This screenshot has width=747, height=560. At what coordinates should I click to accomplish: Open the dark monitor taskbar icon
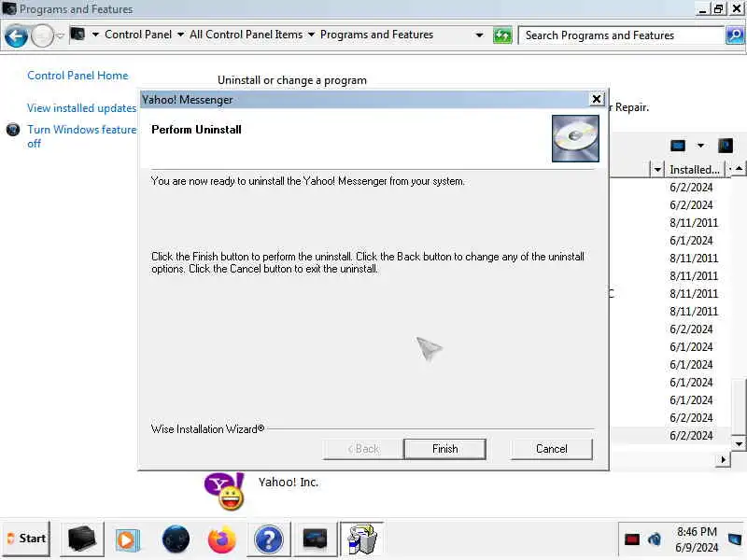click(315, 539)
